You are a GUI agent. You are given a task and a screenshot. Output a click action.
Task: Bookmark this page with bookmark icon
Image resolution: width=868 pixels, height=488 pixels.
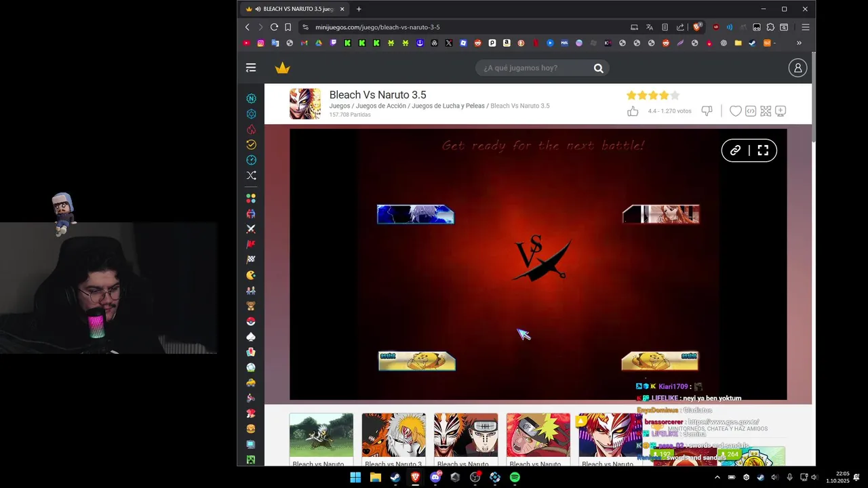(288, 27)
